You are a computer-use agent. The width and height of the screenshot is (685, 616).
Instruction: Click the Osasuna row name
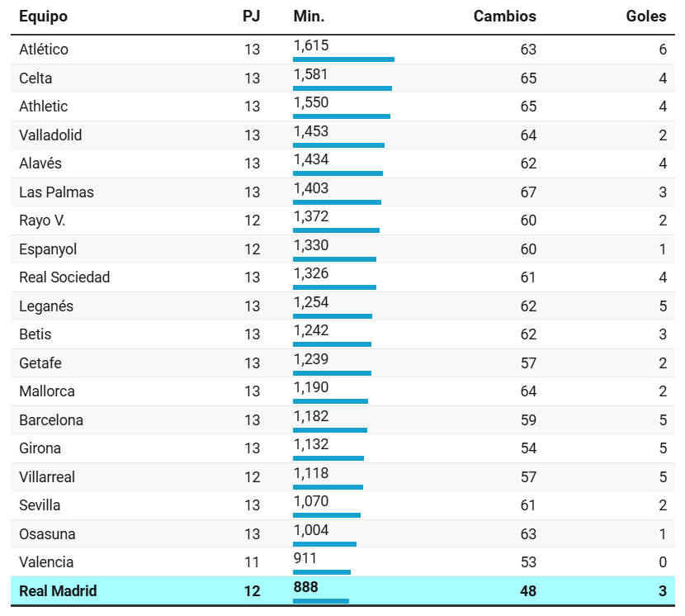47,534
